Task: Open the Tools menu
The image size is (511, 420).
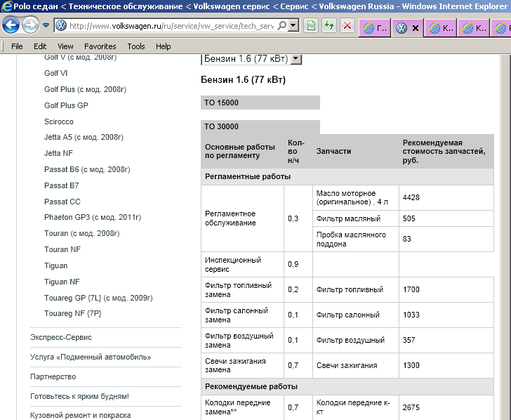Action: tap(136, 46)
